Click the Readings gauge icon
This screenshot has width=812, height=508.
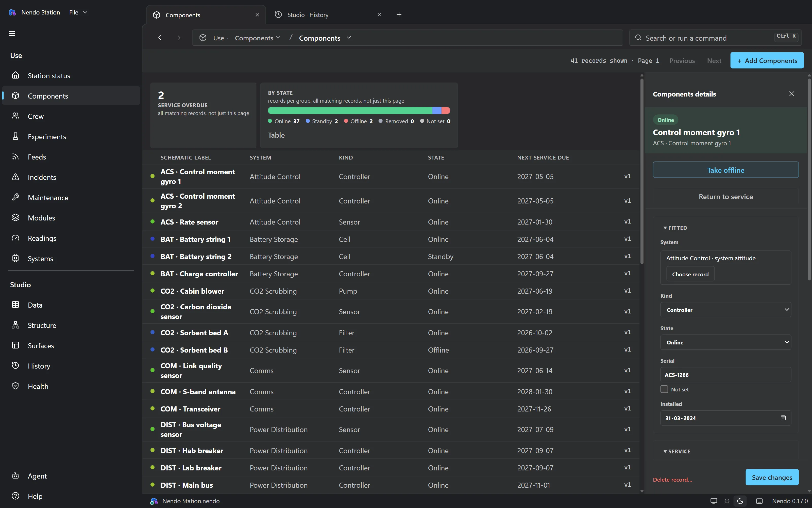click(x=15, y=238)
